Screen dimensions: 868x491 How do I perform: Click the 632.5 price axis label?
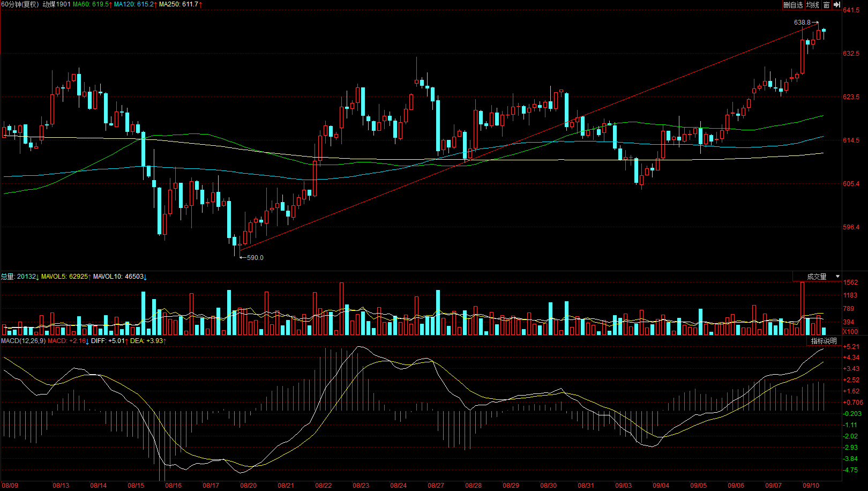851,54
